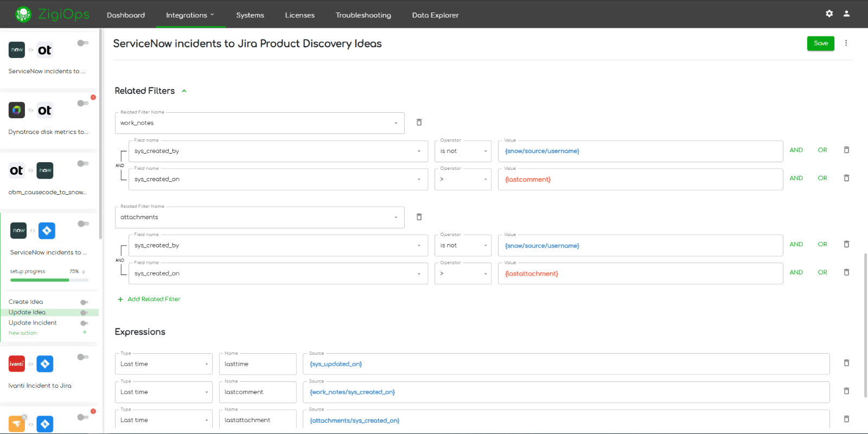Click orange app icon in bottom sidebar card

pyautogui.click(x=17, y=424)
